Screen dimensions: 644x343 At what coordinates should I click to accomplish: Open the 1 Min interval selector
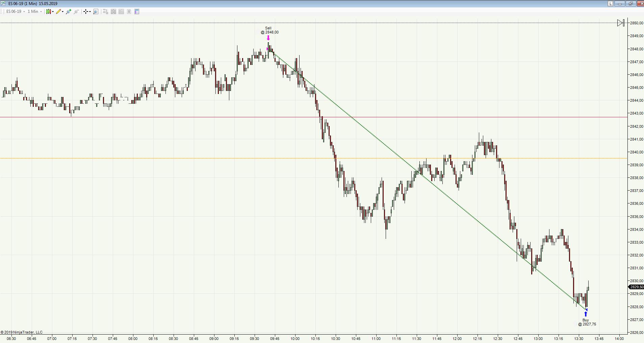tap(35, 11)
